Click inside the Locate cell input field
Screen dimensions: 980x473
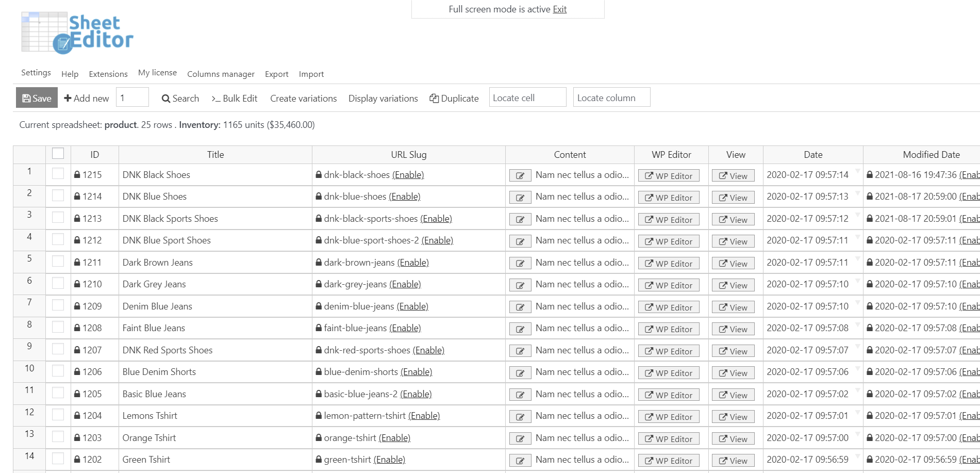click(527, 97)
